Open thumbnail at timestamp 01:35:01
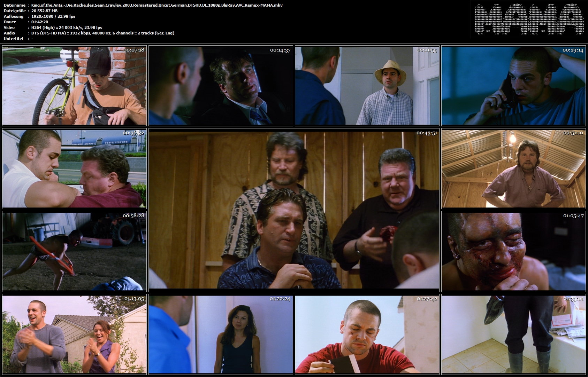 coord(513,335)
